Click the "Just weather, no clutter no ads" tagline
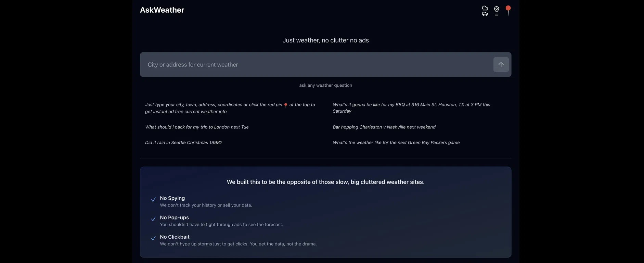Screen dimensions: 644x263 (325, 40)
